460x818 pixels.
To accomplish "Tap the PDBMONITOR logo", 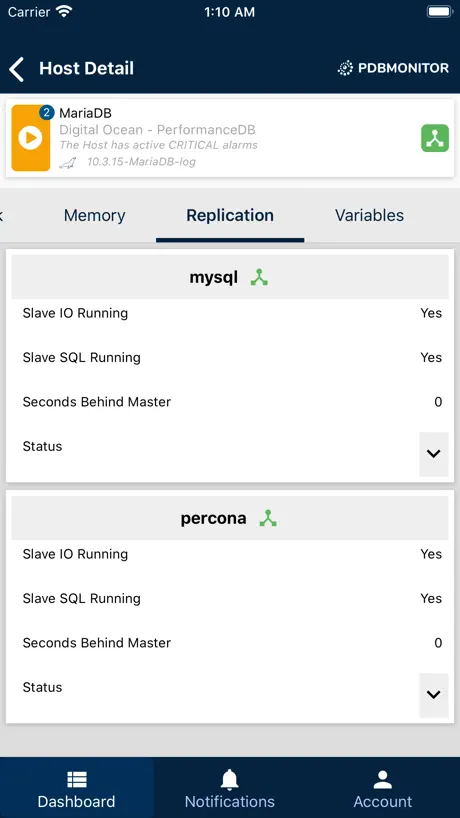I will (x=393, y=68).
